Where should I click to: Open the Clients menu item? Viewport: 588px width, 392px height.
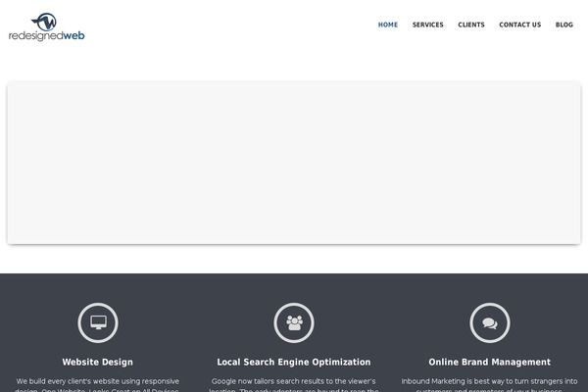tap(471, 24)
